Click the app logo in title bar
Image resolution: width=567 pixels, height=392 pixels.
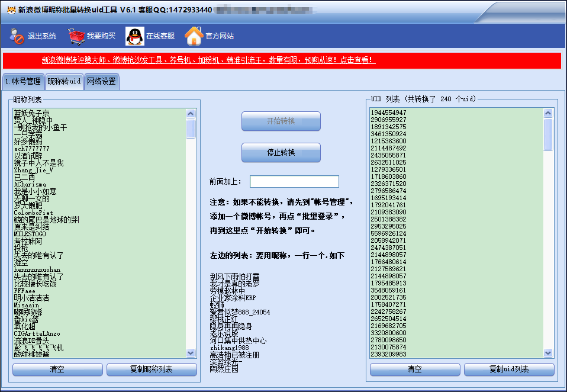click(x=11, y=10)
